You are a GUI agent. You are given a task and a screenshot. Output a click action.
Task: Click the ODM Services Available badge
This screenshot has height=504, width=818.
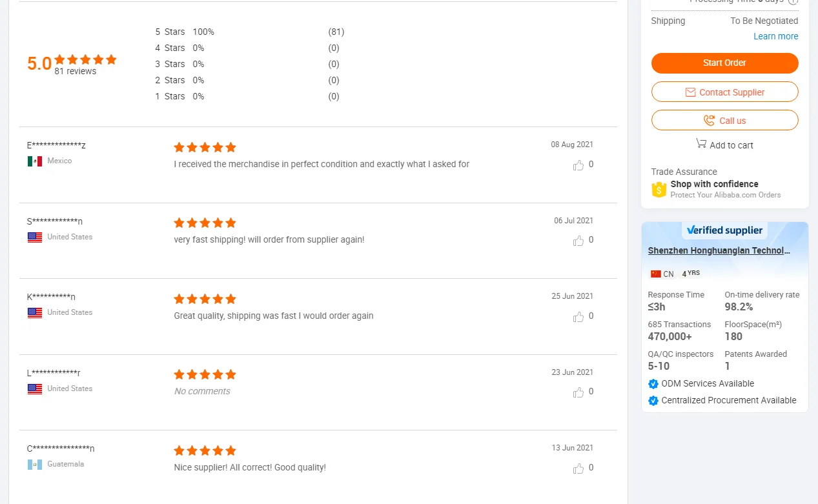[x=707, y=383]
